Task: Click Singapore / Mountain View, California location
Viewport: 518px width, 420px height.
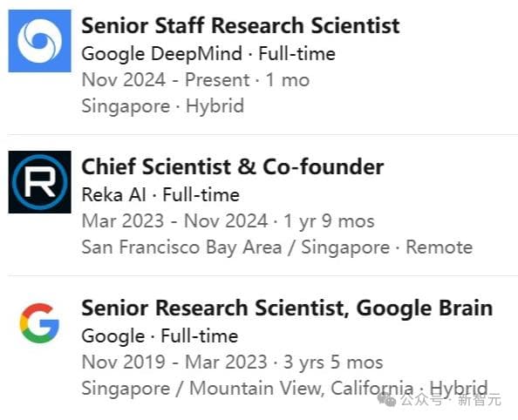Action: tap(248, 389)
